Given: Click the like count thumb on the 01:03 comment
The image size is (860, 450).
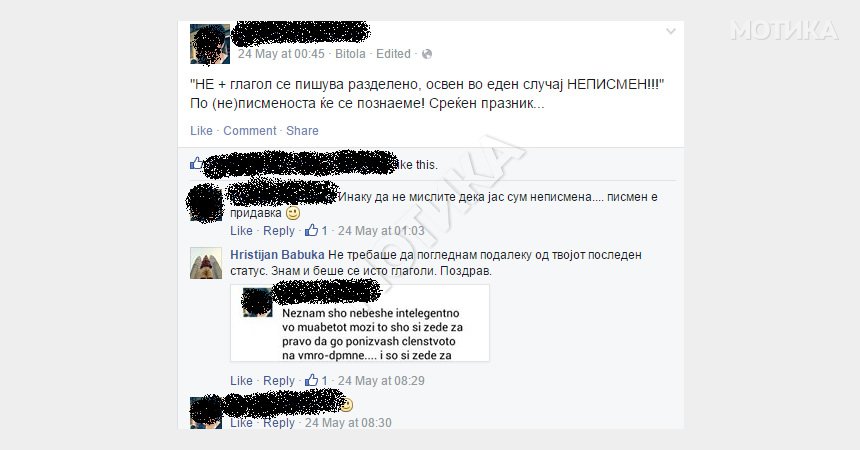Looking at the screenshot, I should pyautogui.click(x=312, y=230).
